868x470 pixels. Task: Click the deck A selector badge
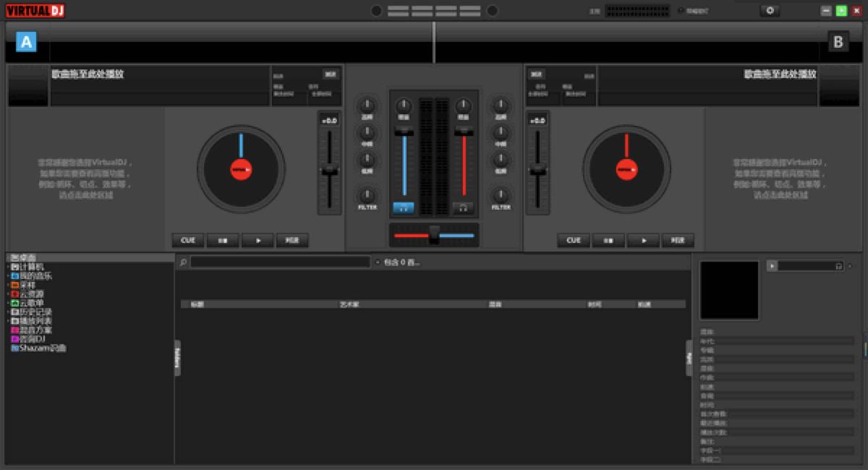tap(26, 42)
